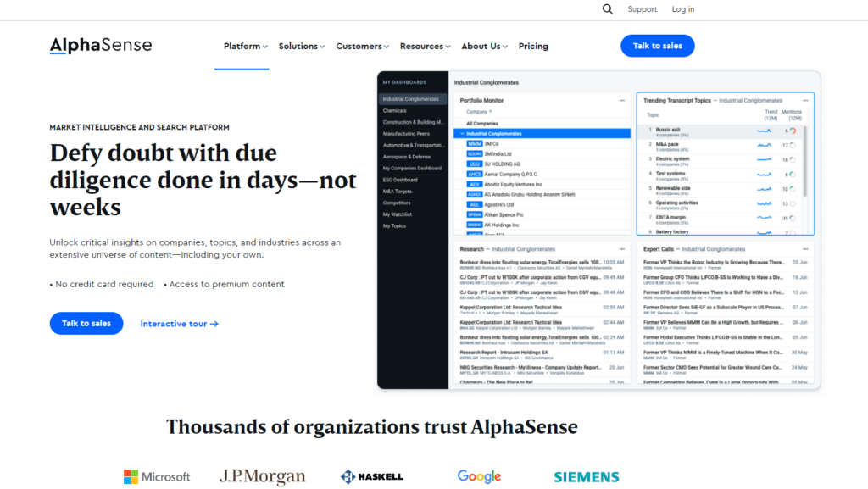Click the search magnifier icon in the header

point(607,9)
